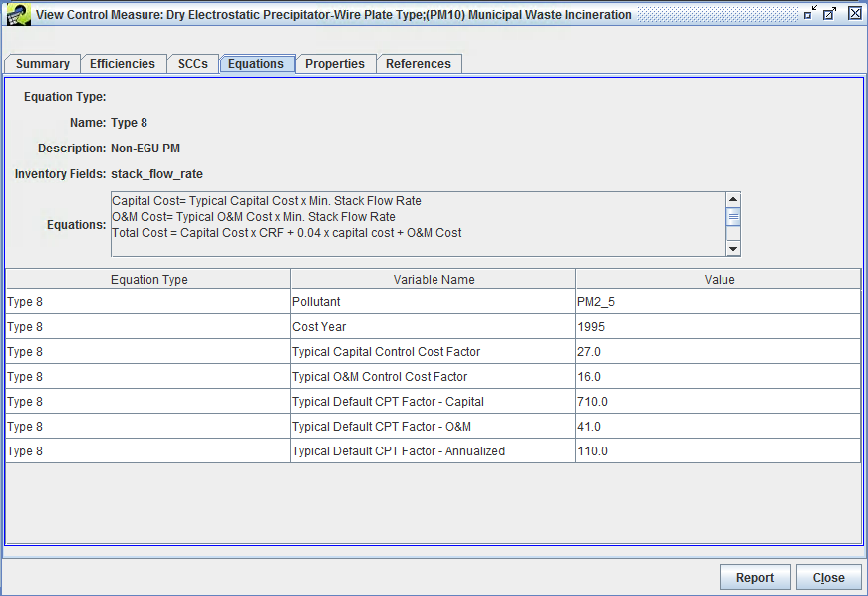Close the View Control Measure window with the X
868x596 pixels.
pyautogui.click(x=853, y=13)
